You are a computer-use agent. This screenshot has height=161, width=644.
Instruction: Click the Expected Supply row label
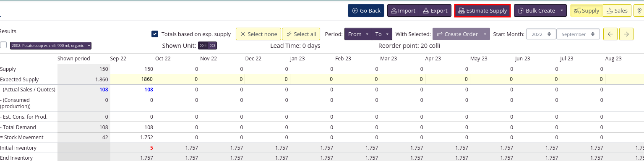click(19, 80)
